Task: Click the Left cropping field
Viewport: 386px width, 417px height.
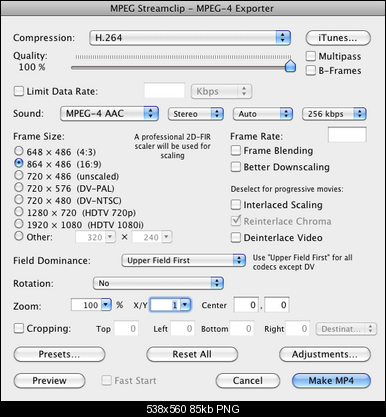Action: [182, 328]
